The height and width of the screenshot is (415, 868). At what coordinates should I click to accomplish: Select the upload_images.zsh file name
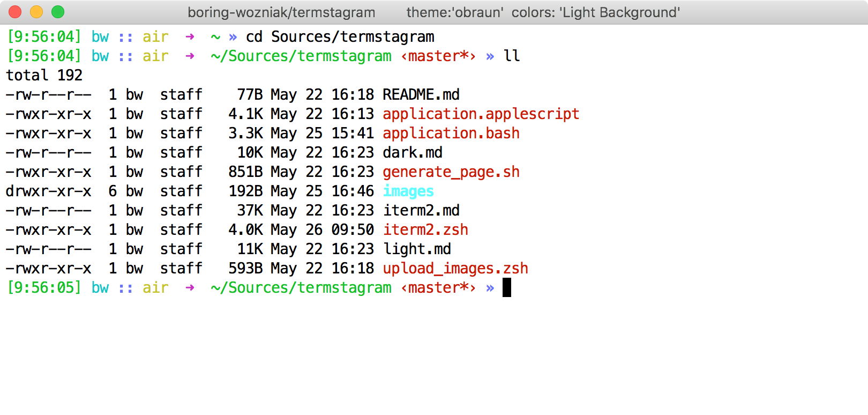(x=455, y=268)
